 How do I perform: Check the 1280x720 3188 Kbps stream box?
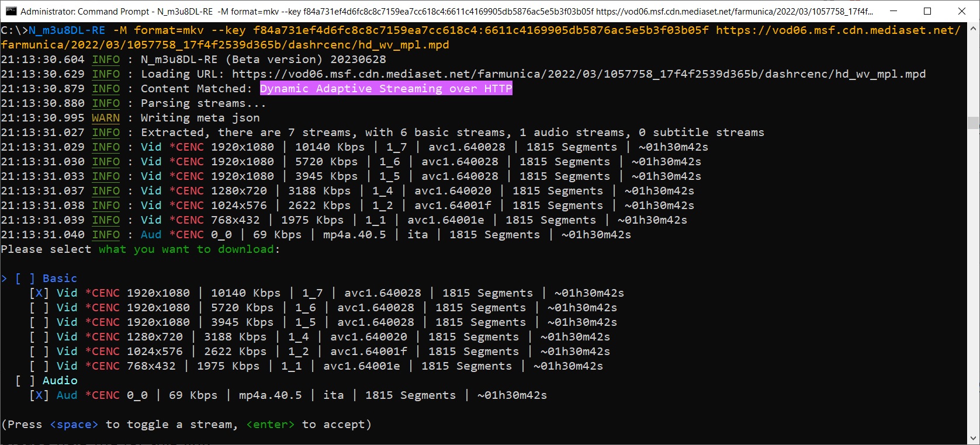tap(39, 337)
